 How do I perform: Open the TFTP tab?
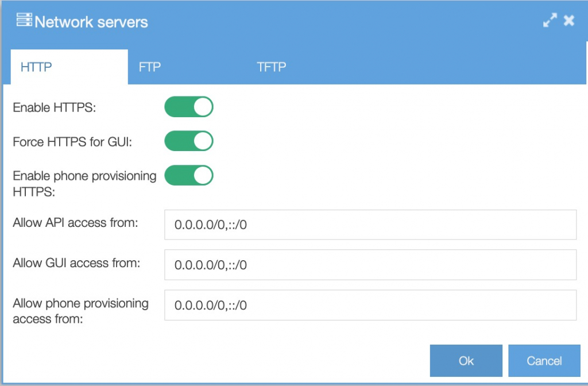click(272, 67)
